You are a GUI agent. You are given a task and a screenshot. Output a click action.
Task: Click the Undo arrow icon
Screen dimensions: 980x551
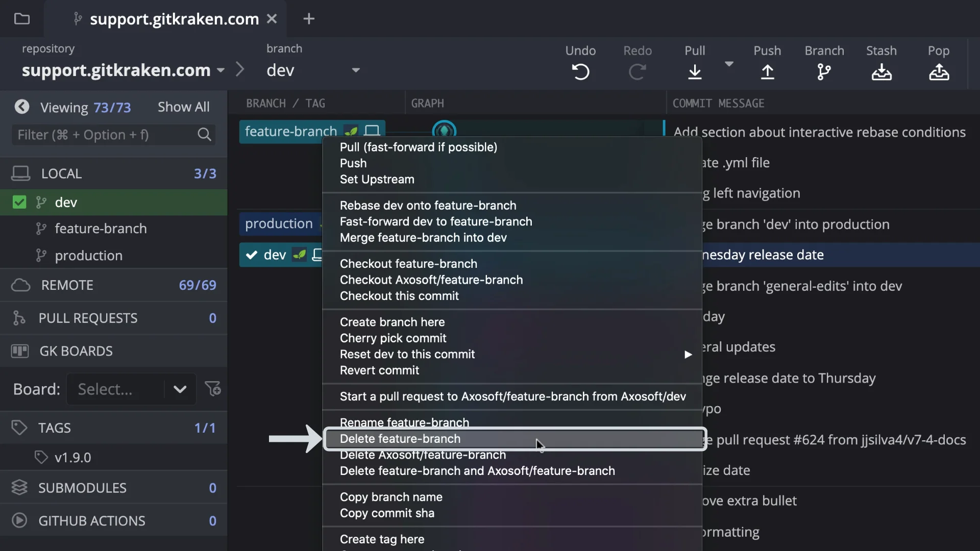pyautogui.click(x=580, y=72)
